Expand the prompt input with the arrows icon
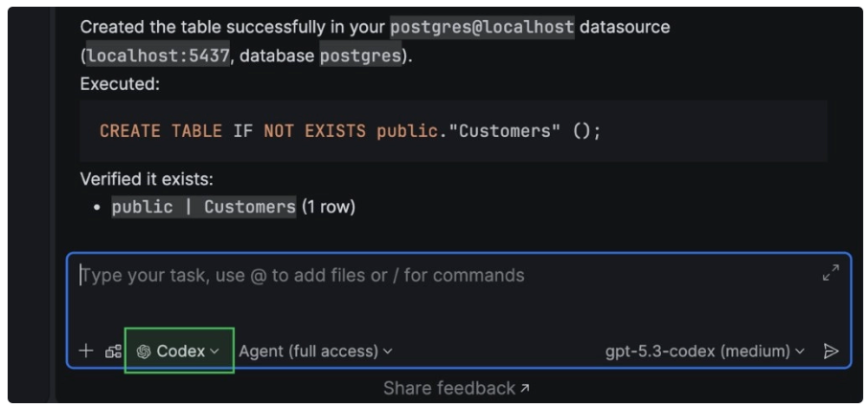Image resolution: width=868 pixels, height=408 pixels. 831,273
